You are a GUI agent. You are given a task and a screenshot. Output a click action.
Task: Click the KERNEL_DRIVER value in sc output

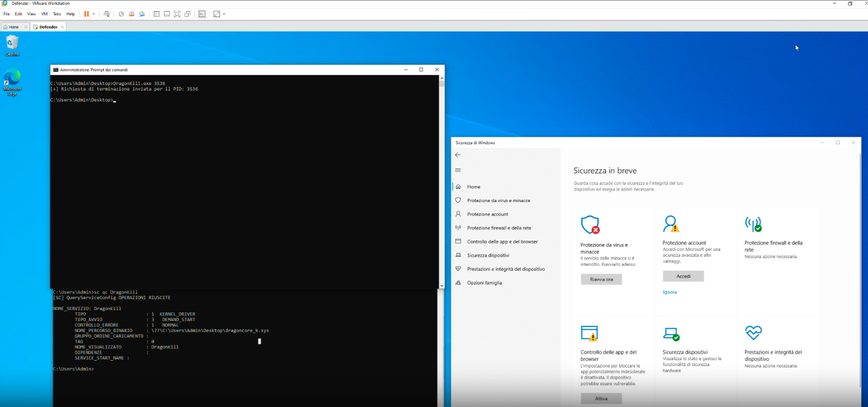[177, 314]
